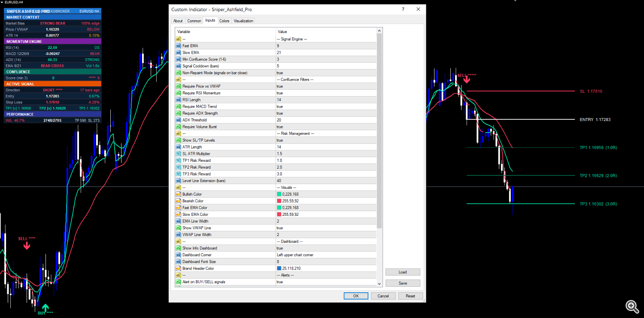The height and width of the screenshot is (318, 644).
Task: Click the SL ATR Multiplier double type icon
Action: (179, 154)
